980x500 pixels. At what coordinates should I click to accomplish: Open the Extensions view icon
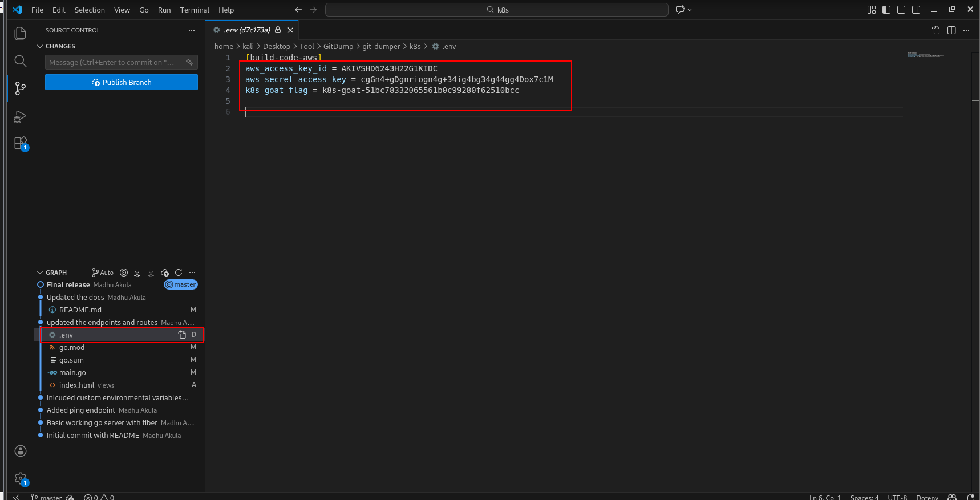[20, 143]
